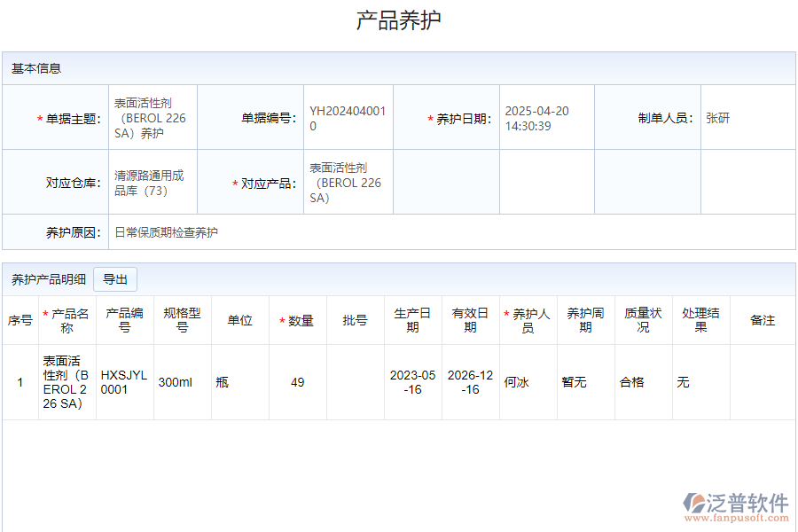This screenshot has width=798, height=532.
Task: Click the 生产日期 value 2023-05-16
Action: click(413, 381)
